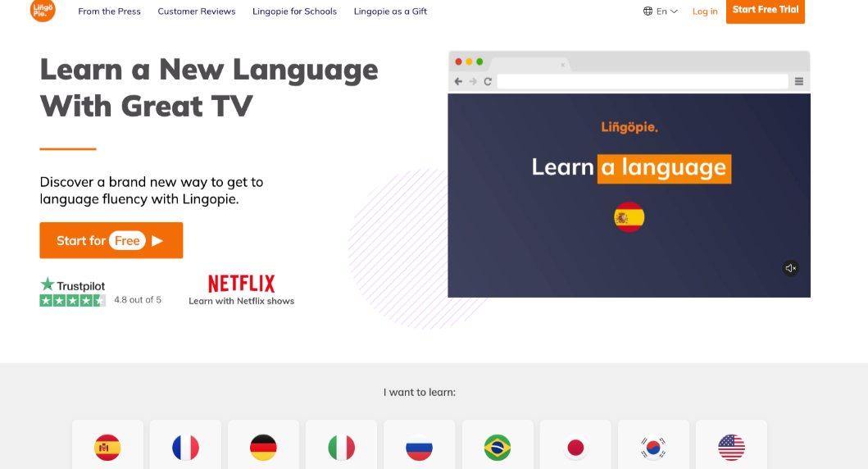Click the Lingopie logo icon
Screen dimensions: 868x469
click(x=43, y=10)
